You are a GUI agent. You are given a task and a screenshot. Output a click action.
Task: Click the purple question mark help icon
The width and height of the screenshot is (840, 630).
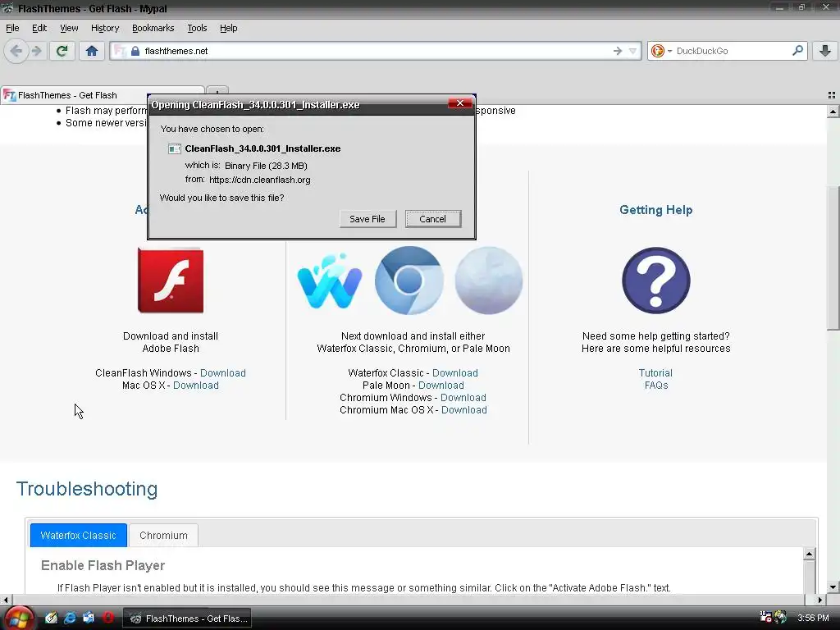655,281
